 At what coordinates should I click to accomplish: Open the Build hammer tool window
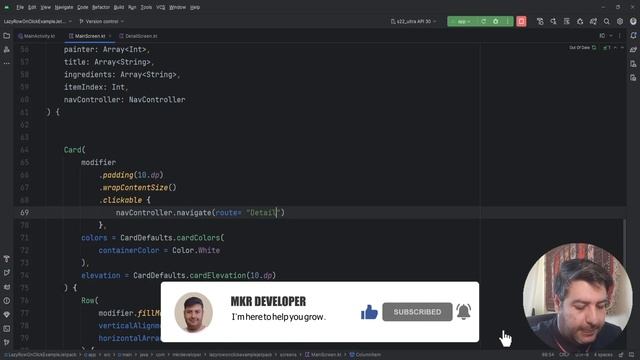click(7, 259)
